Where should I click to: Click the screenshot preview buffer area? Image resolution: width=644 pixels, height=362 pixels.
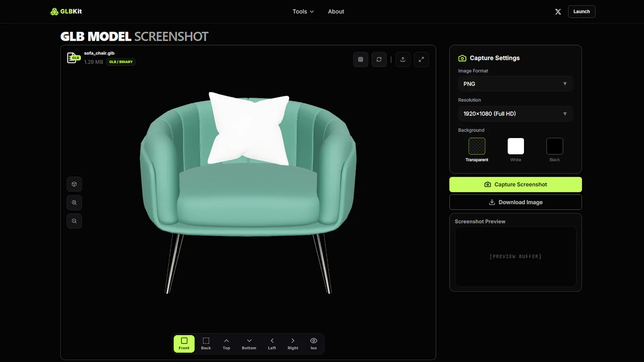(516, 257)
